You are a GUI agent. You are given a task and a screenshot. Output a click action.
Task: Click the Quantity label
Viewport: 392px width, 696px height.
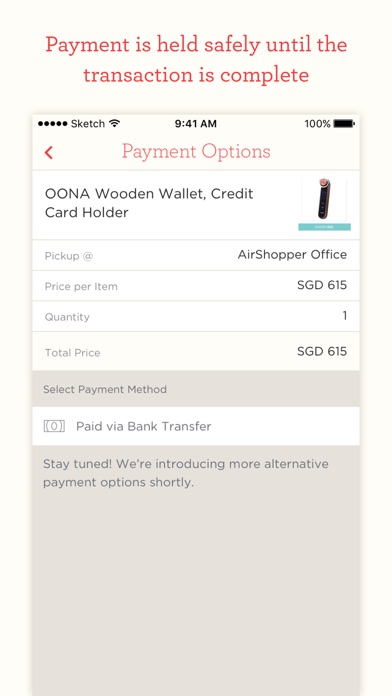click(x=67, y=317)
